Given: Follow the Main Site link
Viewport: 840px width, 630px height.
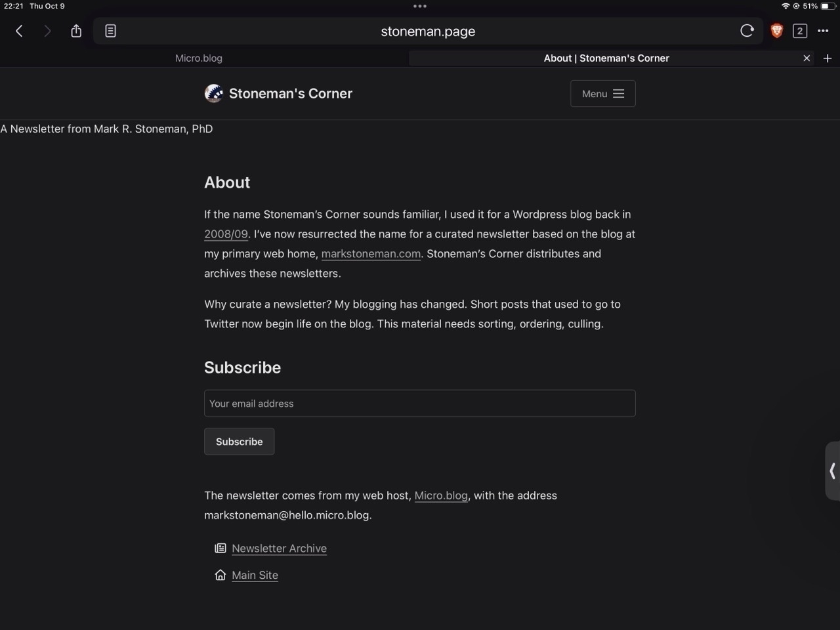Looking at the screenshot, I should coord(255,576).
